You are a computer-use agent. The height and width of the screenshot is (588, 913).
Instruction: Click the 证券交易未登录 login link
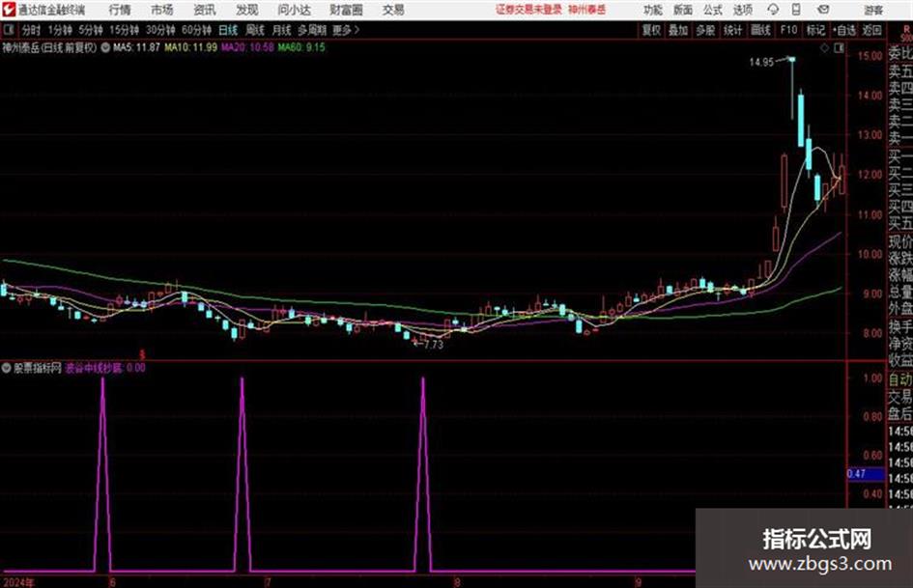click(x=528, y=10)
